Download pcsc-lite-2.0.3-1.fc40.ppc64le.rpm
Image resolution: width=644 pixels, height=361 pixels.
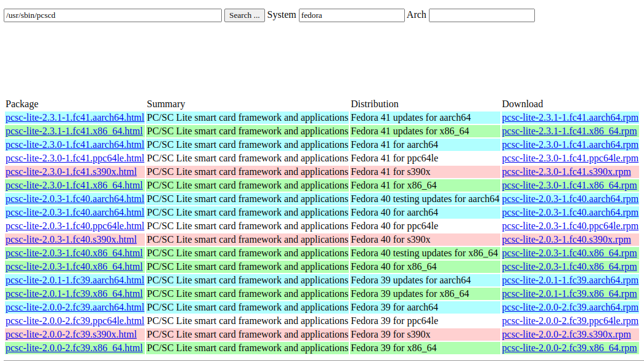click(570, 226)
